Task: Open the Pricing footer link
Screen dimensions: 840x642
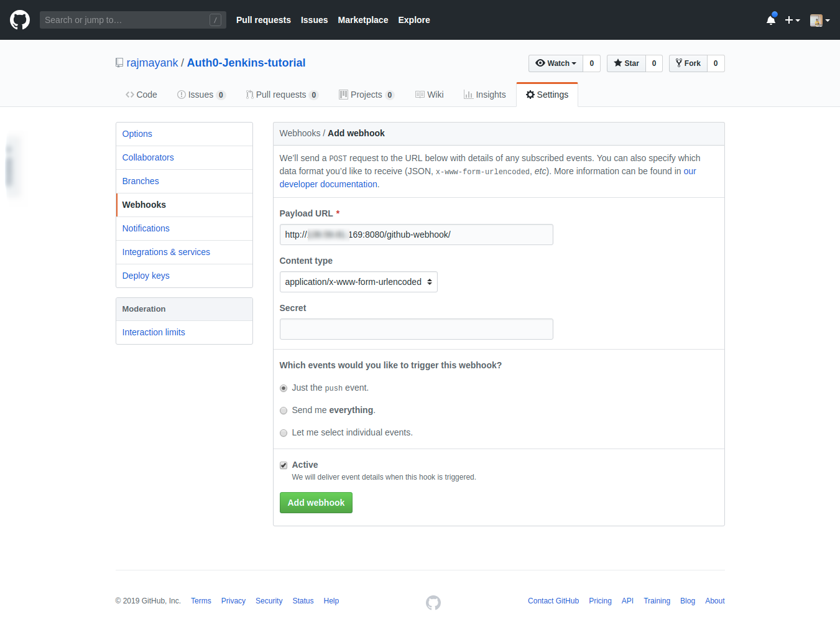Action: [x=600, y=601]
